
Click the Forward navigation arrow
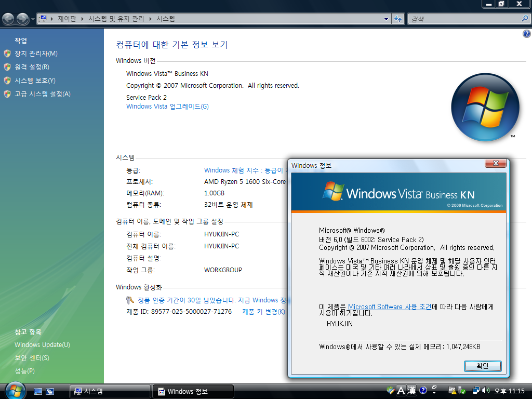point(23,19)
